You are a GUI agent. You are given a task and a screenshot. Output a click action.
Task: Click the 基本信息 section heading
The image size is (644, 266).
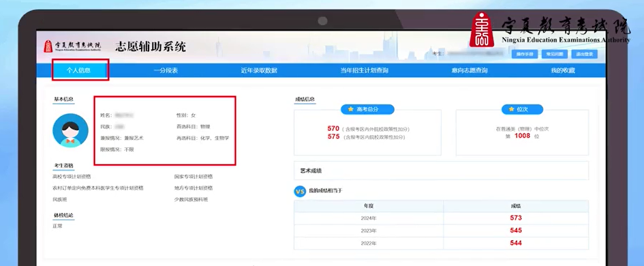pyautogui.click(x=63, y=99)
